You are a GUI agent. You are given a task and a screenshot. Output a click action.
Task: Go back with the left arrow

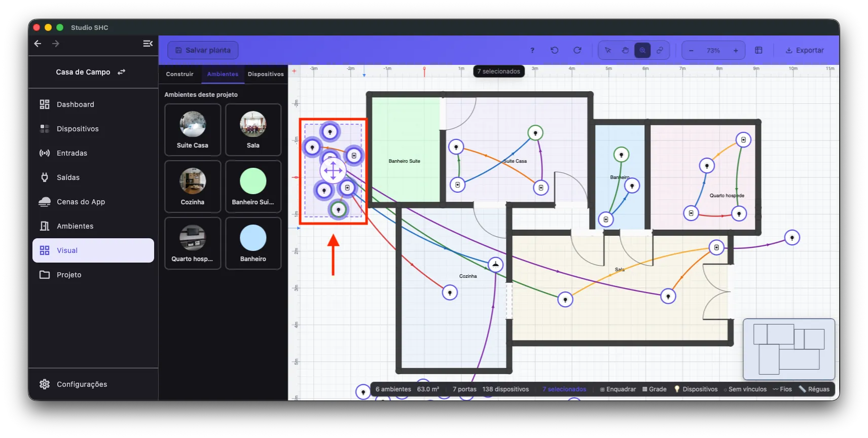[x=38, y=44]
